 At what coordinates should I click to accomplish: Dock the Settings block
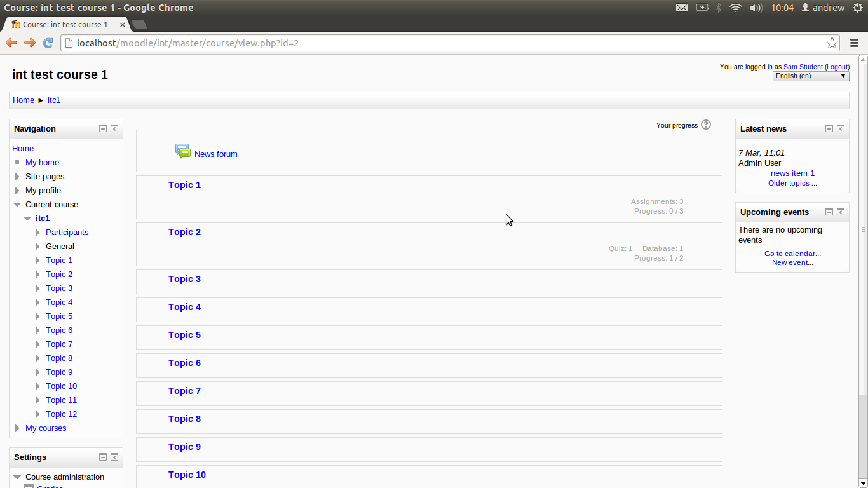point(114,457)
